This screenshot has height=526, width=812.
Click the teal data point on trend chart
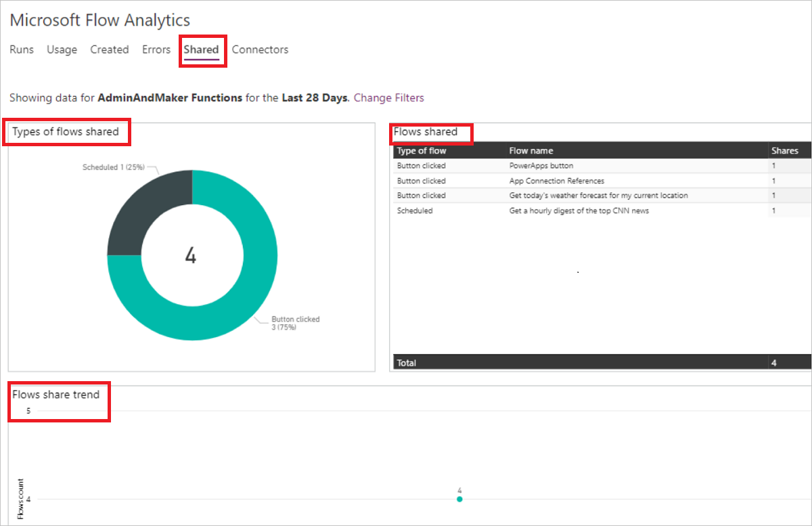pos(459,499)
